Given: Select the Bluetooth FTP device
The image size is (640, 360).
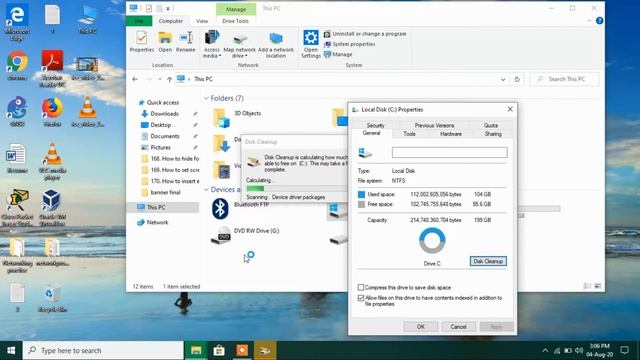Looking at the screenshot, I should [x=241, y=209].
